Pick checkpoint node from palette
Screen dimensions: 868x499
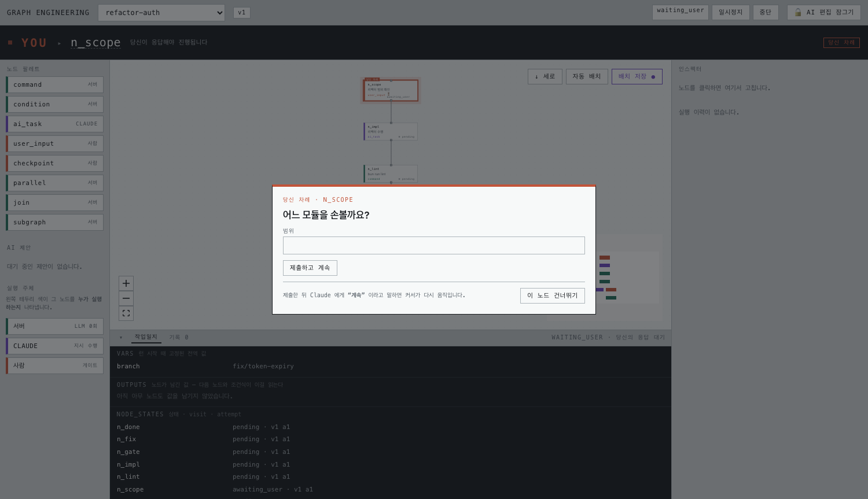point(55,163)
